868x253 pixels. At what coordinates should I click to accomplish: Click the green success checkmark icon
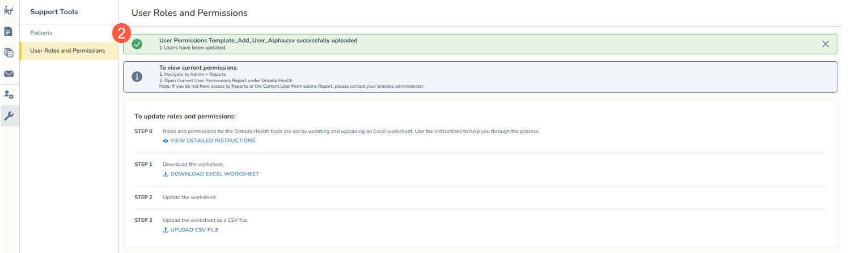click(x=137, y=44)
